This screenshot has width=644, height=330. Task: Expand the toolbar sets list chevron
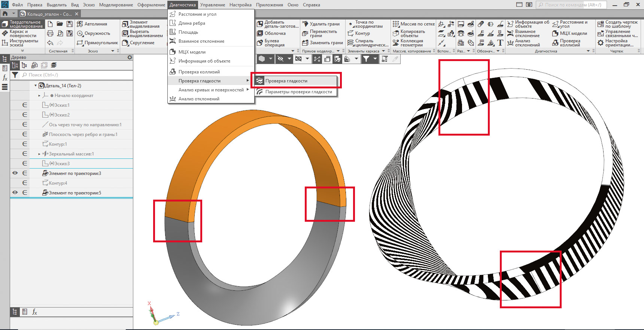coord(22,51)
